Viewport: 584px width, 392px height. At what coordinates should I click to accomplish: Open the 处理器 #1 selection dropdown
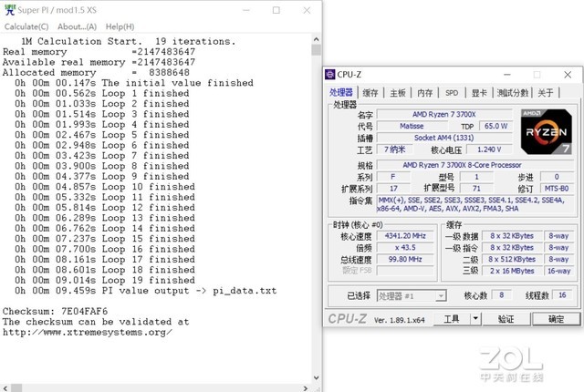tap(412, 296)
